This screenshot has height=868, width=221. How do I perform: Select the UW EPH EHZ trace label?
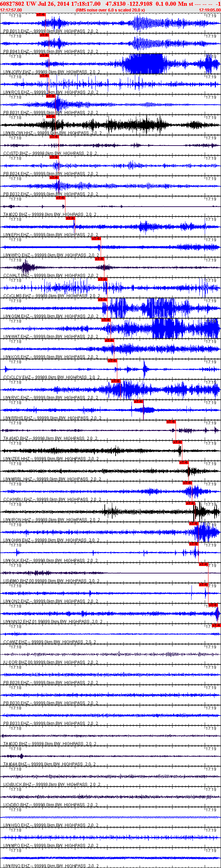(51, 235)
